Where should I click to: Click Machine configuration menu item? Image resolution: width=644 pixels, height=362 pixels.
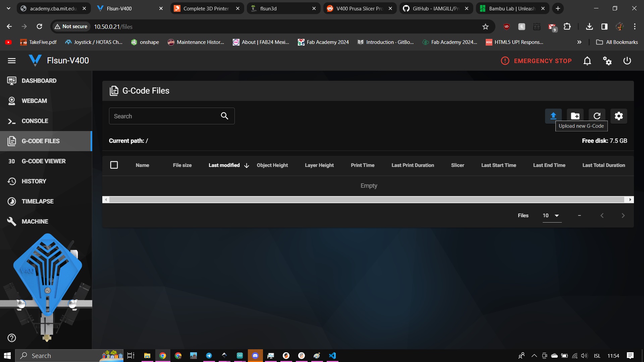tap(35, 221)
